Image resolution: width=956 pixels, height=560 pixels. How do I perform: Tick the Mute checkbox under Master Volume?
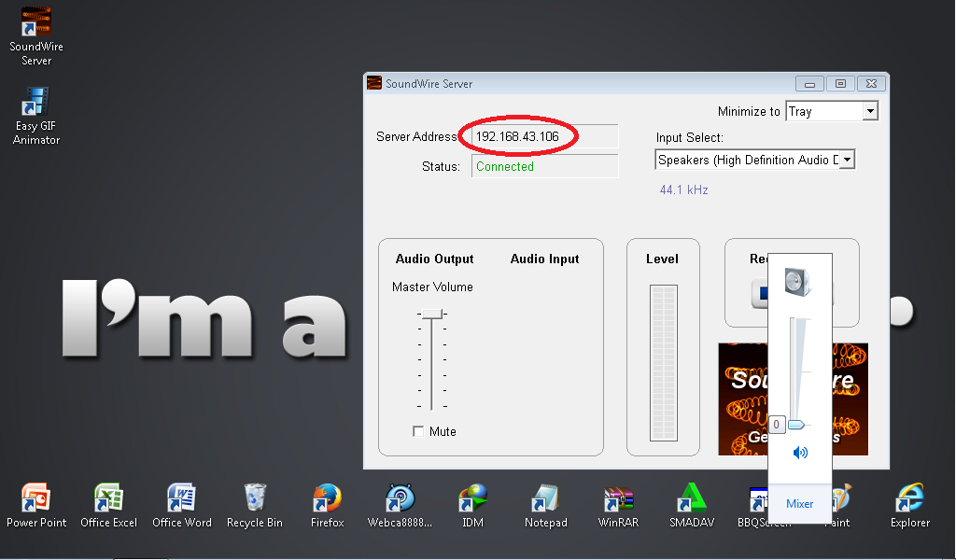pyautogui.click(x=418, y=431)
